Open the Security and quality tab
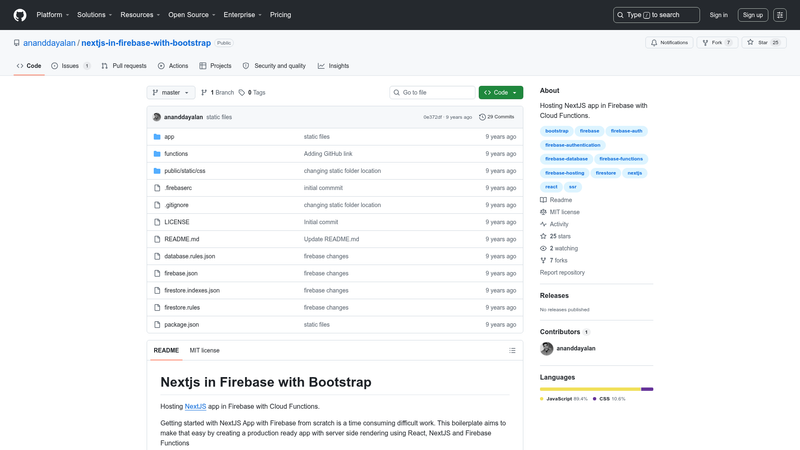Image resolution: width=800 pixels, height=450 pixels. tap(274, 66)
